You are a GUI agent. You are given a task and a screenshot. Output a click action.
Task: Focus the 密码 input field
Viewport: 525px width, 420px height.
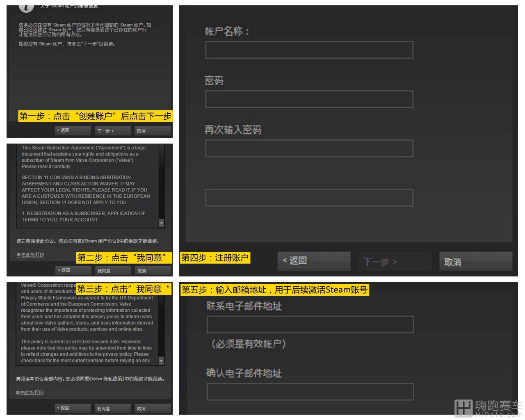coord(309,99)
